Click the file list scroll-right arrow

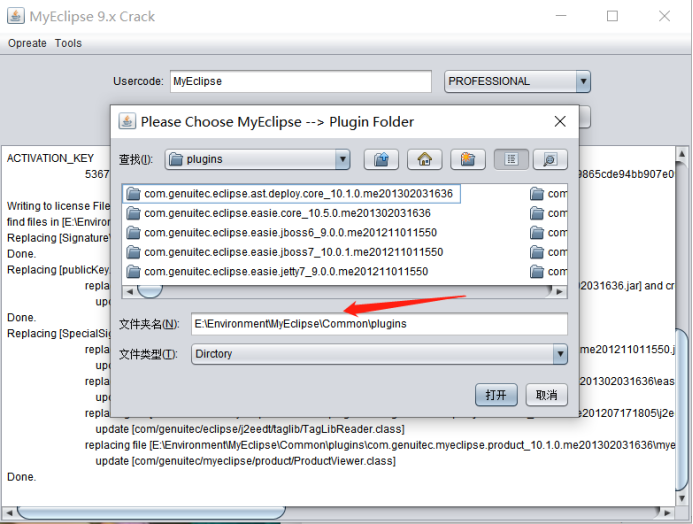(x=560, y=292)
